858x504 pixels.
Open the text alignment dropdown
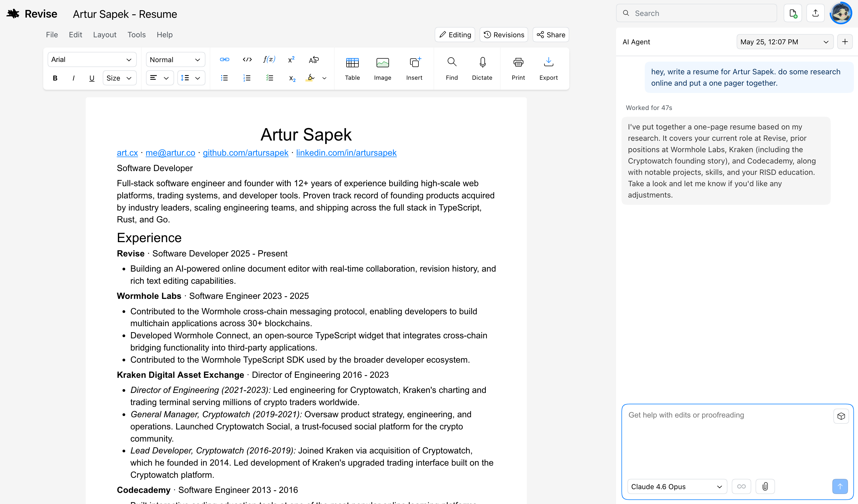pos(160,78)
